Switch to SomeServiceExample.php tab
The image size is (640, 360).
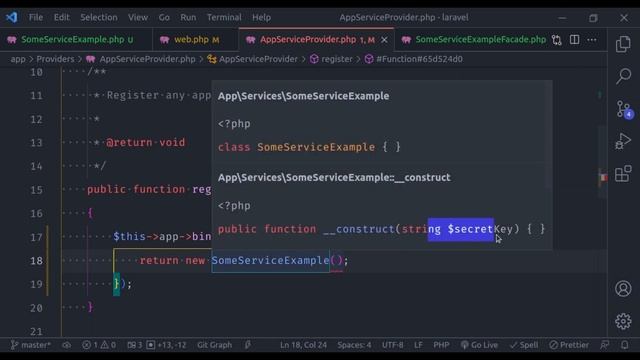coord(76,40)
